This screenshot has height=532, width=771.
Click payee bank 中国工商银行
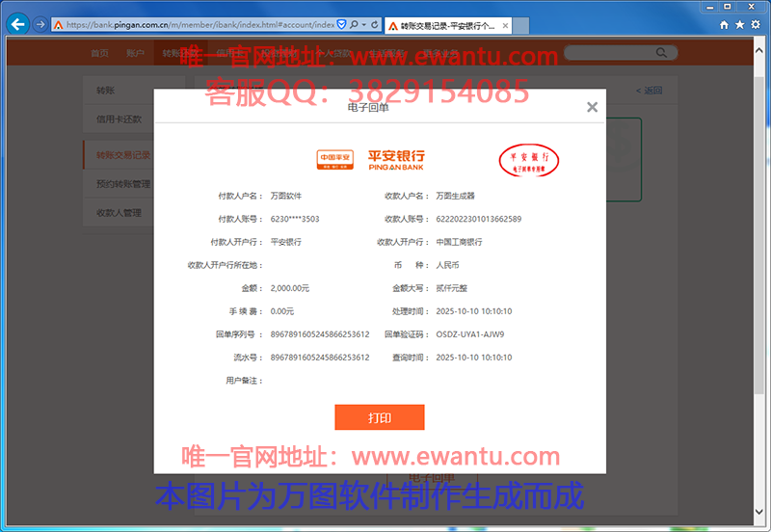click(x=459, y=242)
